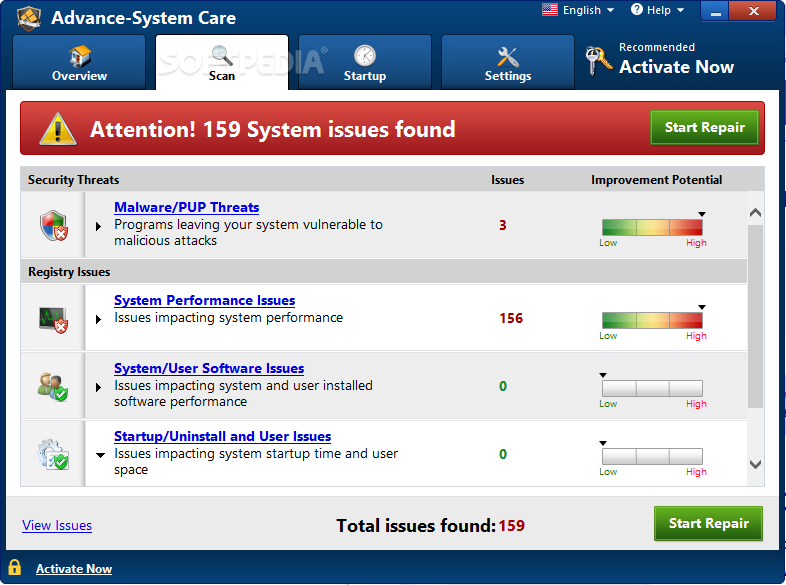Viewport: 786px width, 585px height.
Task: Open the Help dropdown menu
Action: [657, 10]
